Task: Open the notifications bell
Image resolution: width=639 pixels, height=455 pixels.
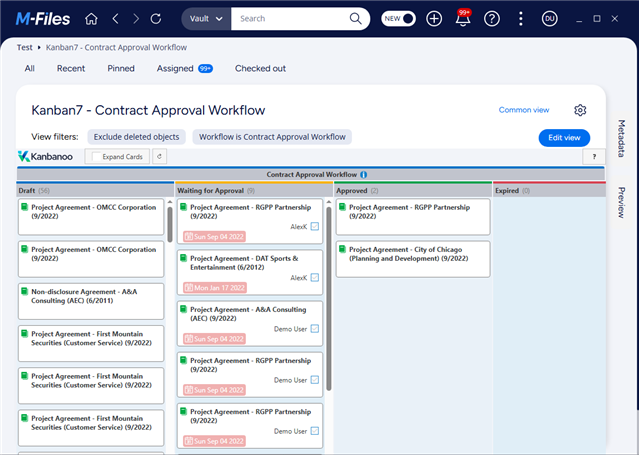Action: (x=463, y=19)
